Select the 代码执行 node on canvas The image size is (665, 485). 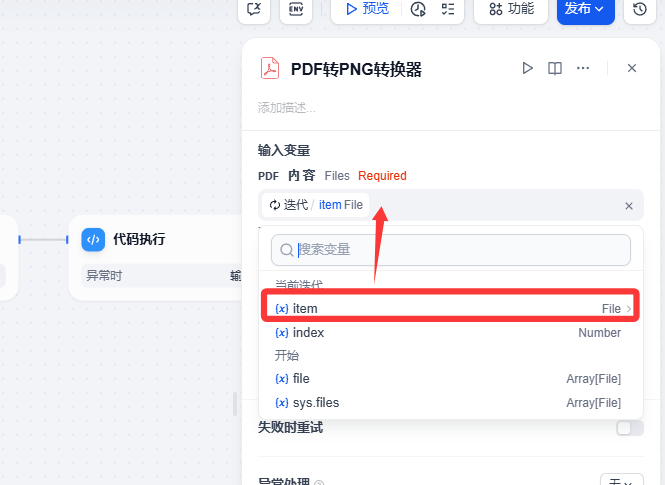155,258
